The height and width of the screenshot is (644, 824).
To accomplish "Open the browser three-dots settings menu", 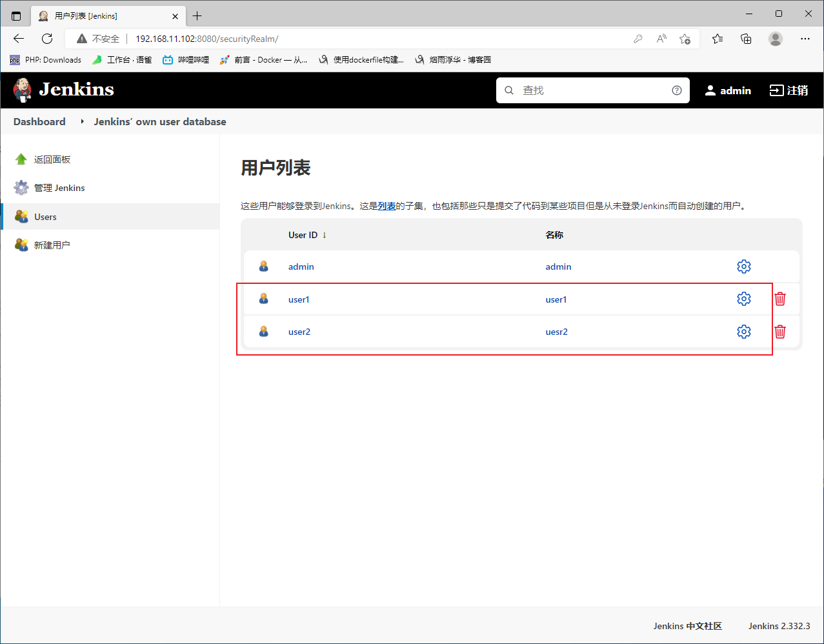I will pyautogui.click(x=805, y=39).
